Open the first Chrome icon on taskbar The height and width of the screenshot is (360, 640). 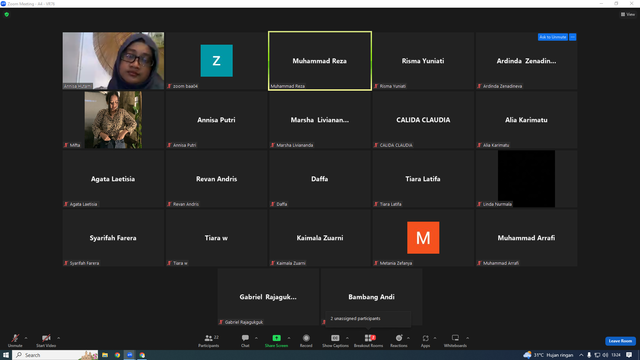pyautogui.click(x=118, y=355)
